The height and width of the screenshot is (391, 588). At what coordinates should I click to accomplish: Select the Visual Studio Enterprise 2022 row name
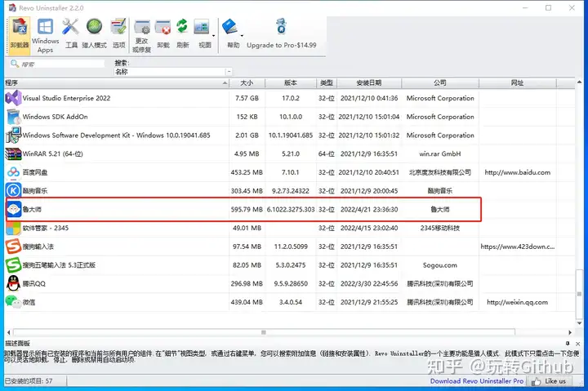point(66,98)
